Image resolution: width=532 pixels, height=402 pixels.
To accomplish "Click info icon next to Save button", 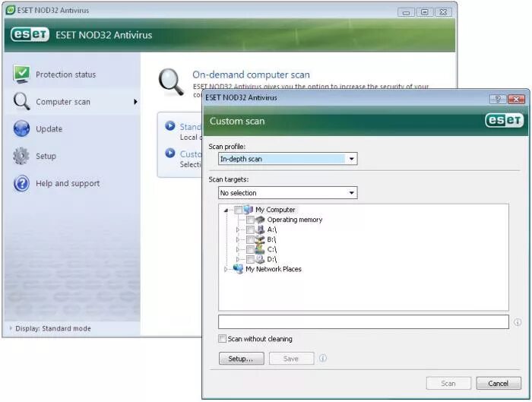I will 323,358.
